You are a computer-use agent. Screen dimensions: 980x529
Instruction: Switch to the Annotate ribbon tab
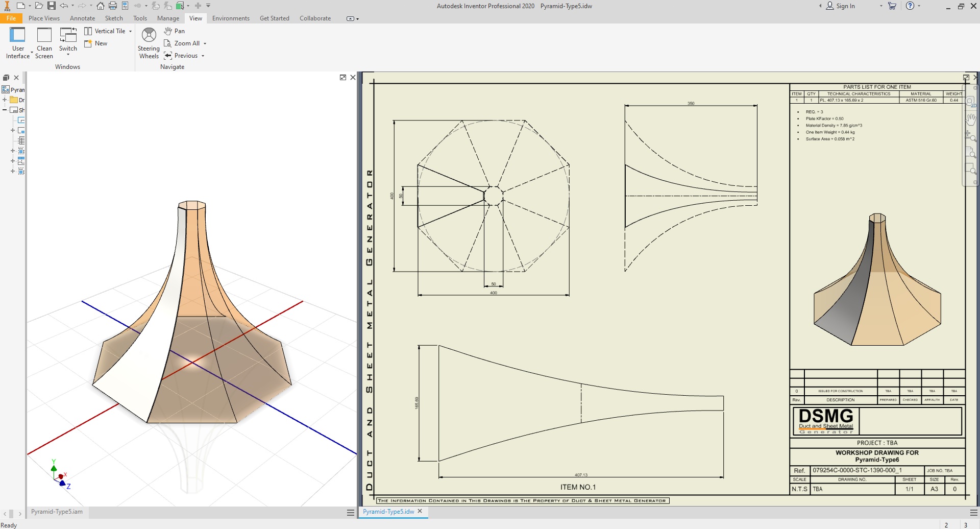[x=82, y=18]
